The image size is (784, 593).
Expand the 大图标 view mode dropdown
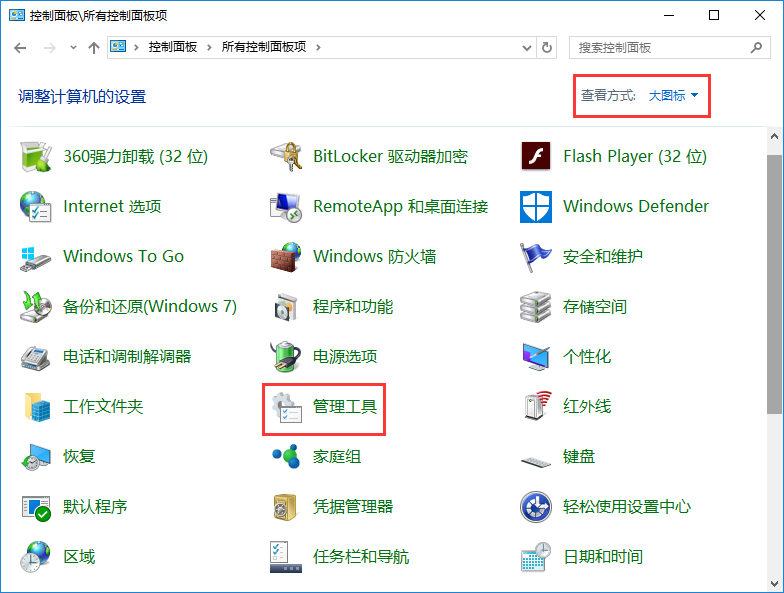[x=673, y=96]
